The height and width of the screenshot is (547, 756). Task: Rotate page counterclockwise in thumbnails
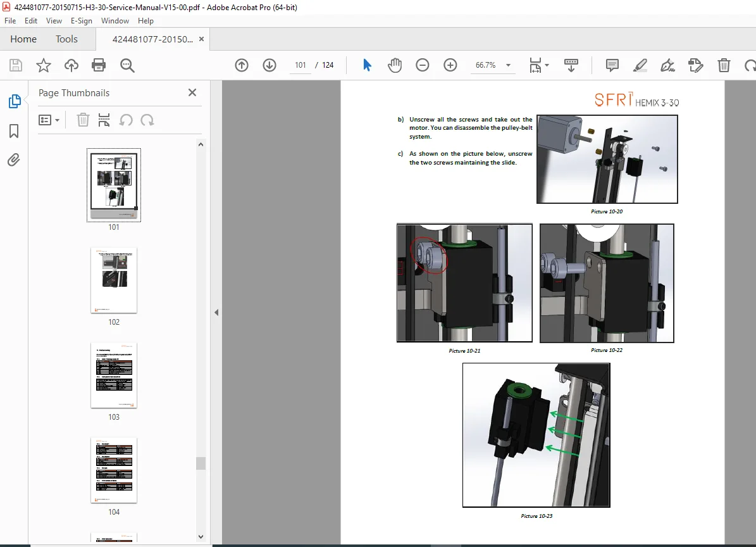126,120
